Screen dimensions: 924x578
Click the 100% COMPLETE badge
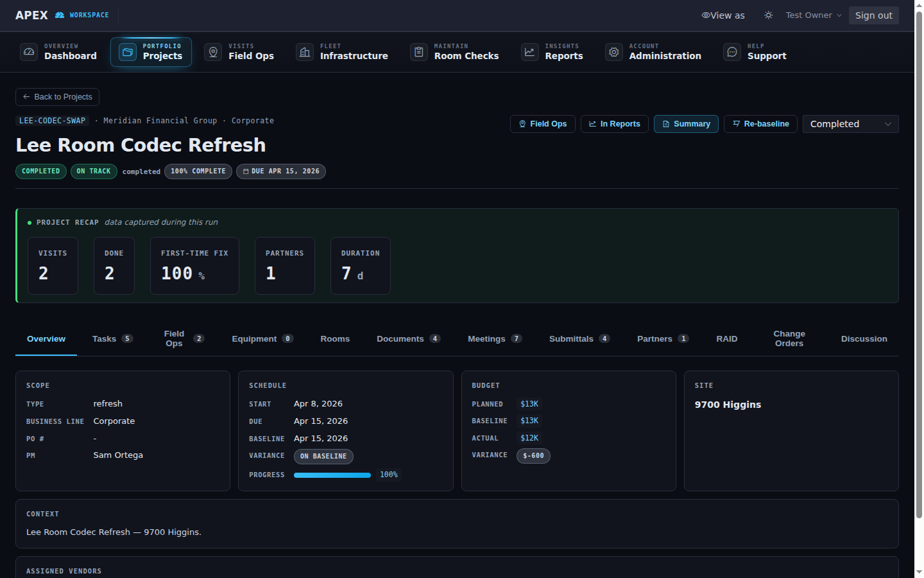tap(198, 171)
